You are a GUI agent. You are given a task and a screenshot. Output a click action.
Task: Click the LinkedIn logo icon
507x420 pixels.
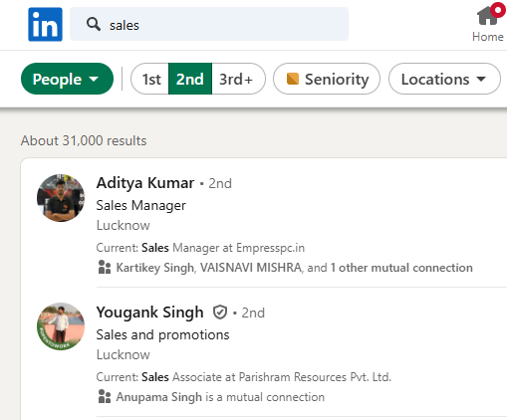point(45,24)
